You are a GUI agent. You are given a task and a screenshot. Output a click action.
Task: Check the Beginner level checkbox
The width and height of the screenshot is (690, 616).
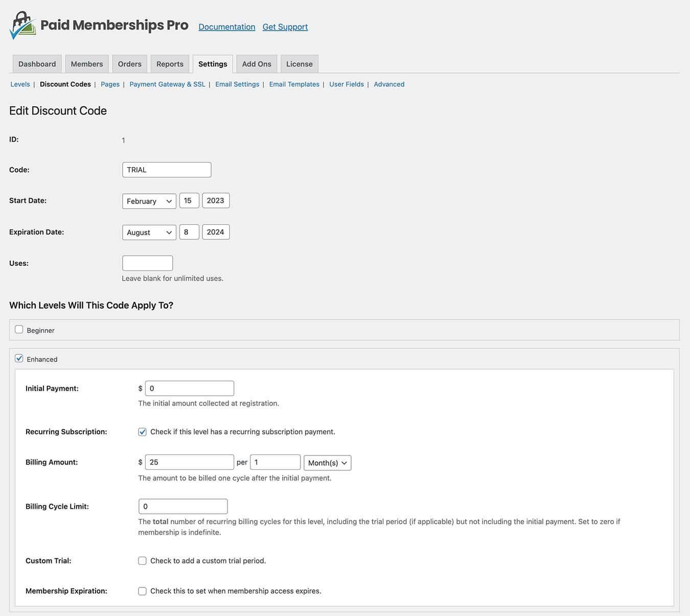point(19,330)
